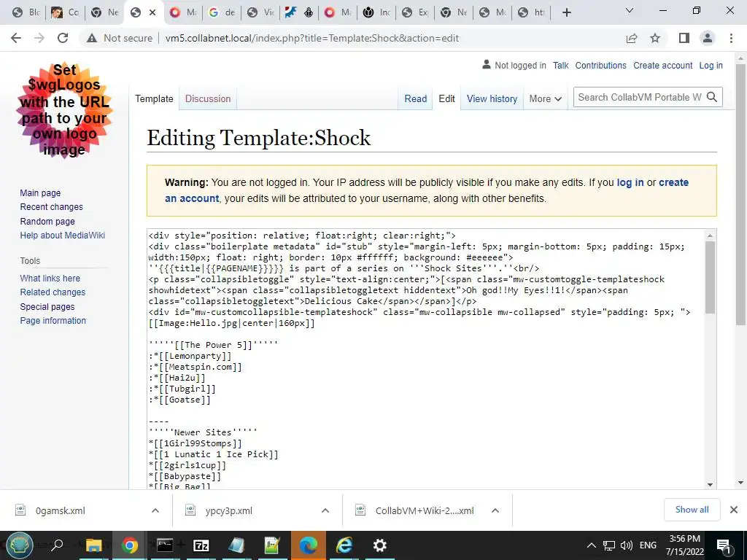Go to the Main page
This screenshot has width=747, height=560.
pyautogui.click(x=40, y=192)
